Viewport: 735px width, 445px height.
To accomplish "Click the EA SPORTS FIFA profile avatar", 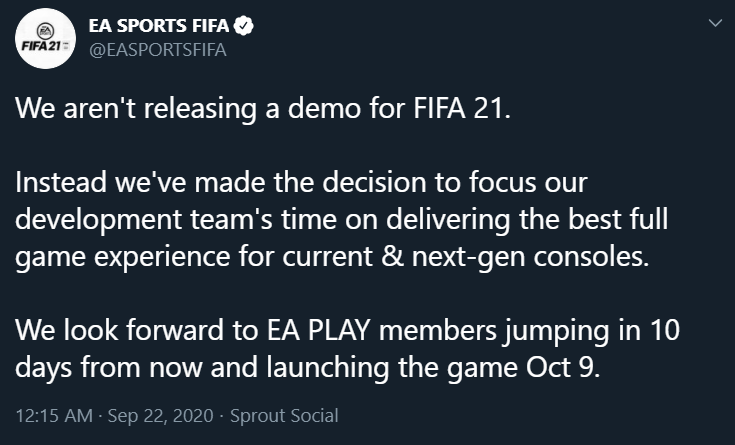I will 45,38.
